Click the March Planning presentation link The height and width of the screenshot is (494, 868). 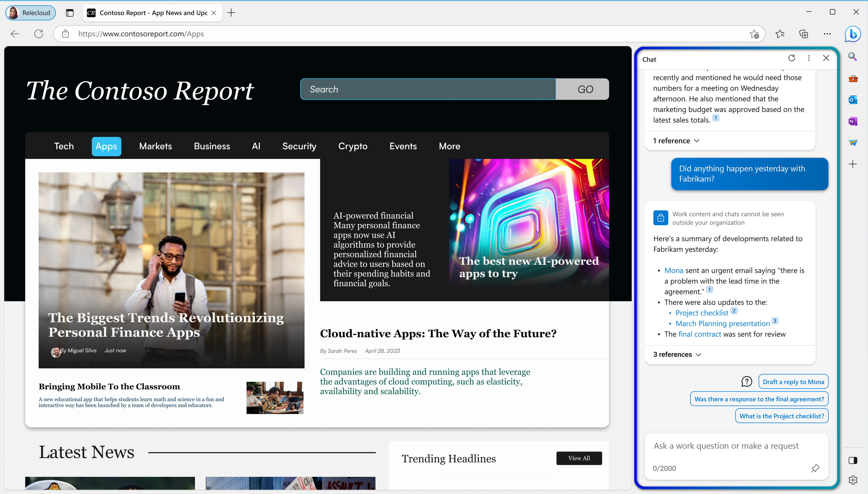pos(723,323)
